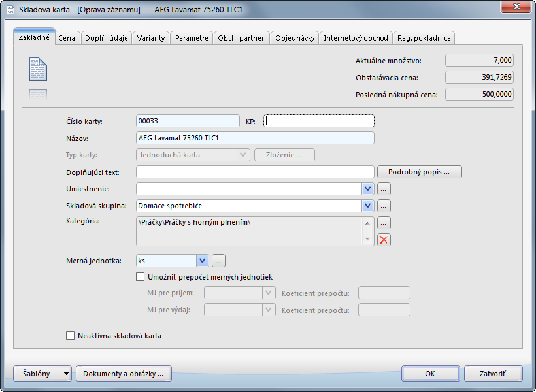Expand the Umiestnenie dropdown
Image resolution: width=536 pixels, height=392 pixels.
click(x=367, y=189)
